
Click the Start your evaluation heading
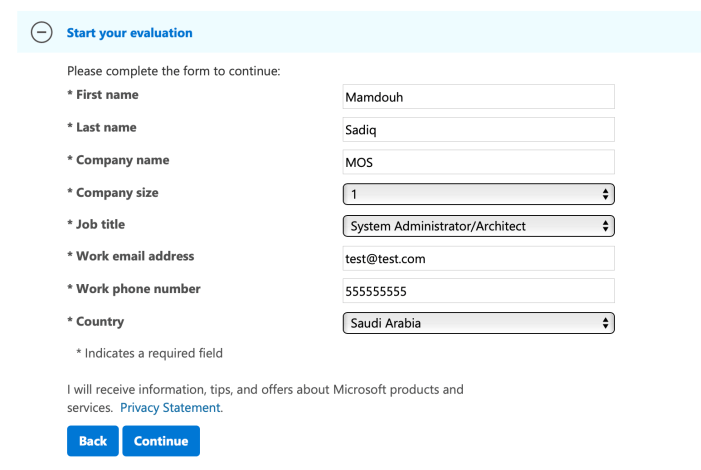click(x=129, y=33)
